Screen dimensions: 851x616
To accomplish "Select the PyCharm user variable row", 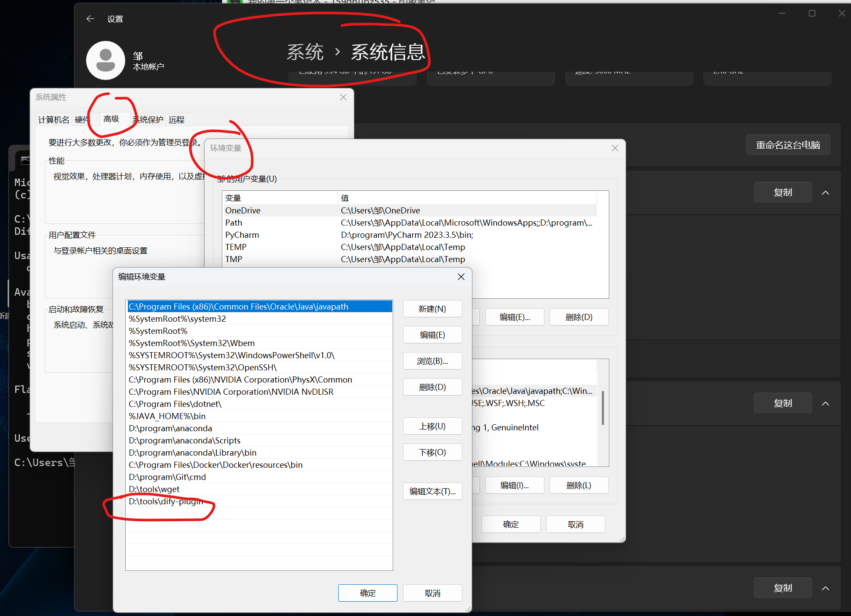I will 242,235.
